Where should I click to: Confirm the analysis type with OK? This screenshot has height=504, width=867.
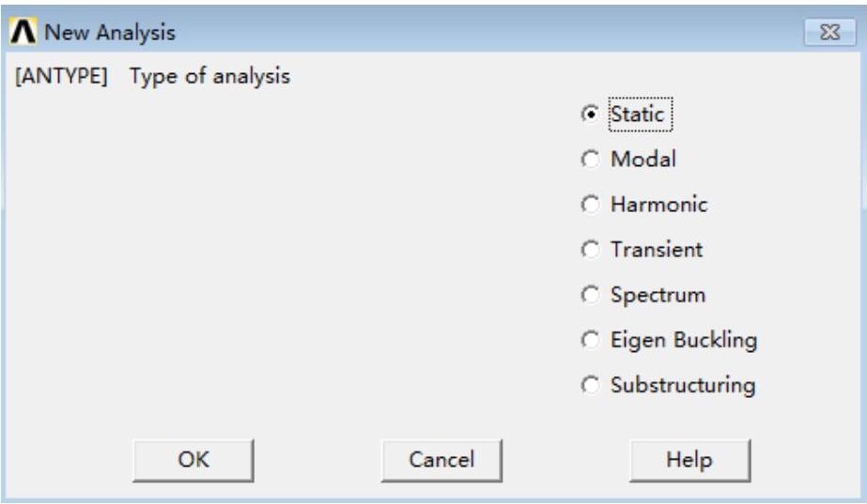[x=194, y=460]
